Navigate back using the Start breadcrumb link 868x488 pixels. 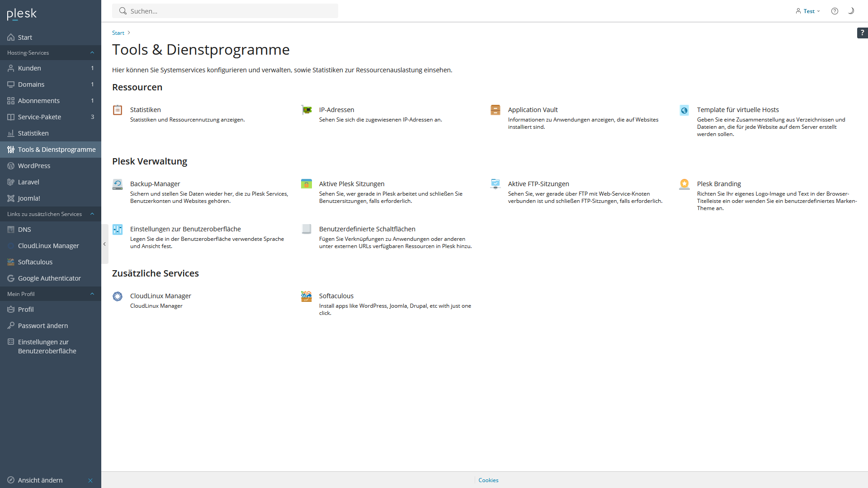[x=118, y=33]
